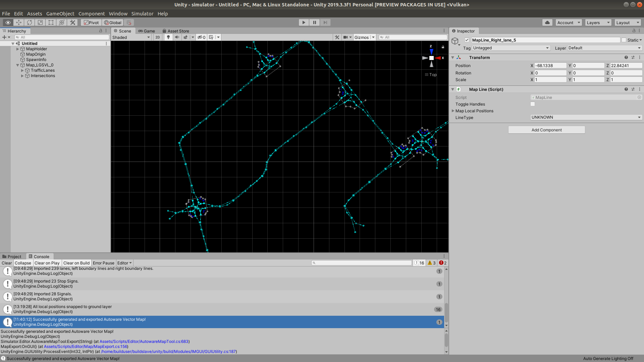Open Unity cloud services
The height and width of the screenshot is (362, 644).
[x=547, y=22]
